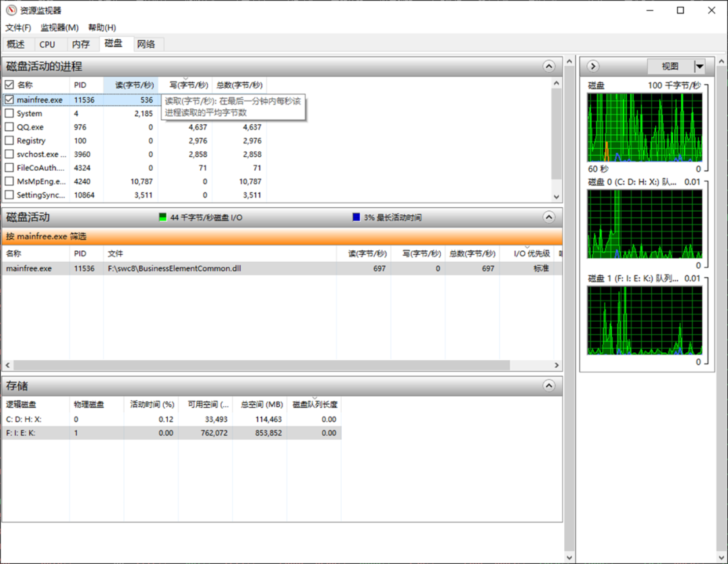Sort processes by 读(字节/秒) column header
728x564 pixels.
pos(133,85)
